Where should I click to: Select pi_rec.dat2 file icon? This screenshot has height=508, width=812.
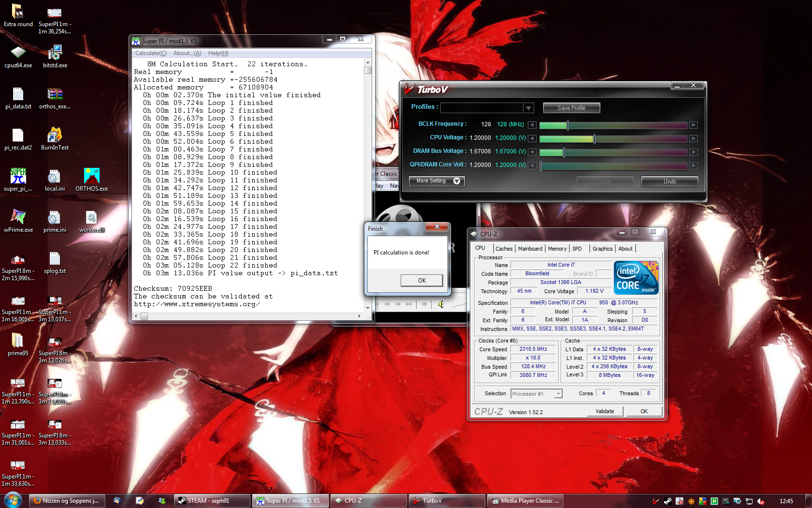click(x=18, y=139)
